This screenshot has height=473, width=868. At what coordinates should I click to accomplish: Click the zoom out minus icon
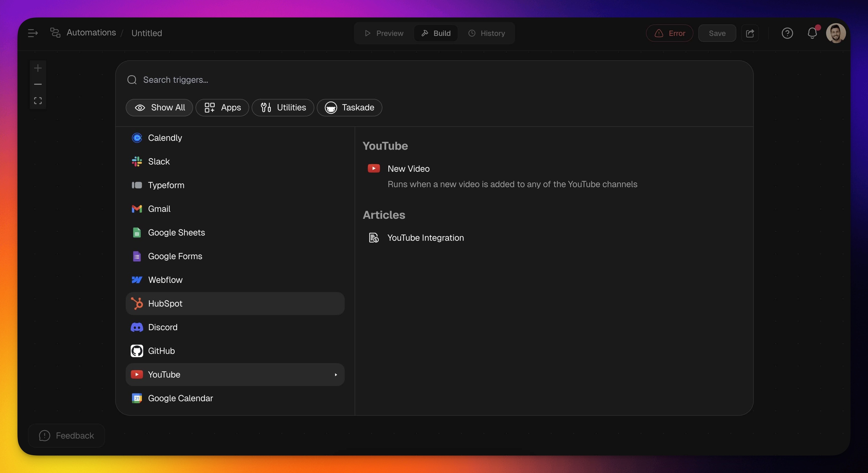38,84
